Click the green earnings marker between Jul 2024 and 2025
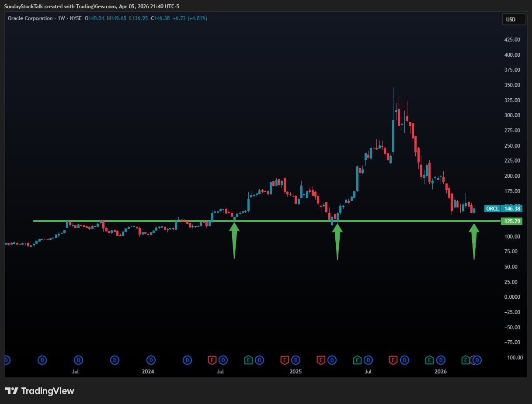This screenshot has width=532, height=404. 248,360
